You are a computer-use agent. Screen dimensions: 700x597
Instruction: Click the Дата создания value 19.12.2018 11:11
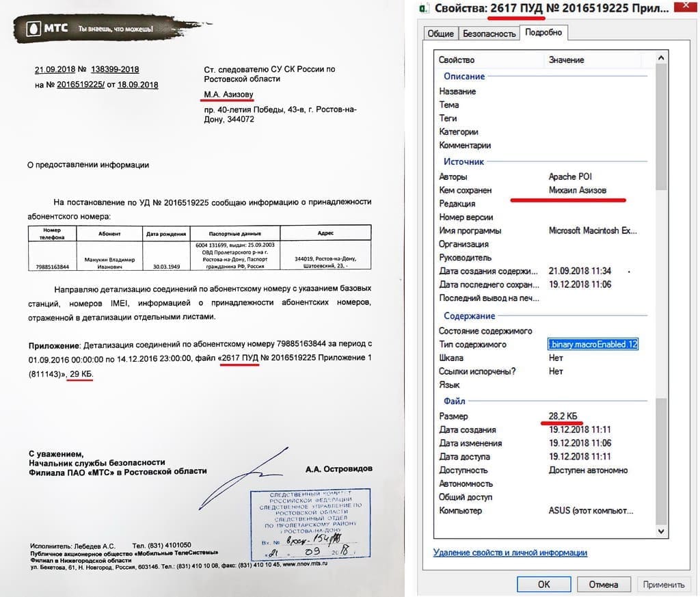(x=580, y=429)
